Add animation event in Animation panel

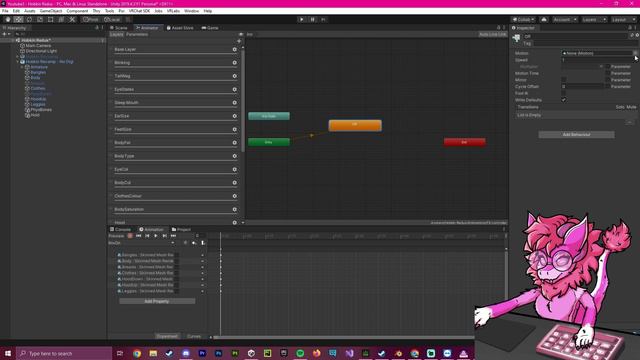[x=202, y=243]
